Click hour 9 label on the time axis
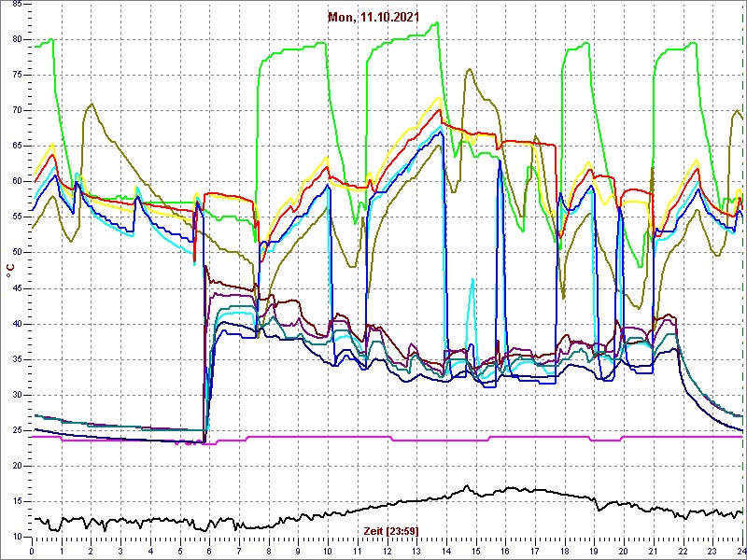This screenshot has height=560, width=747. coord(298,551)
